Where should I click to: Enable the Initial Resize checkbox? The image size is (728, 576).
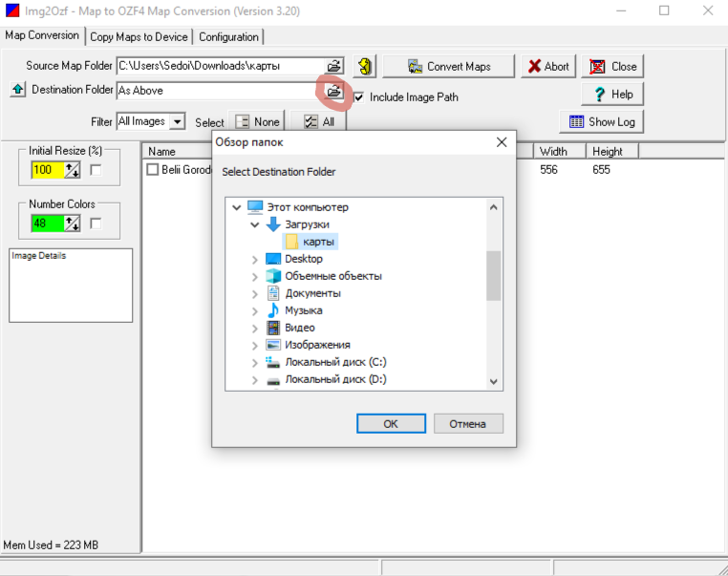click(x=96, y=170)
